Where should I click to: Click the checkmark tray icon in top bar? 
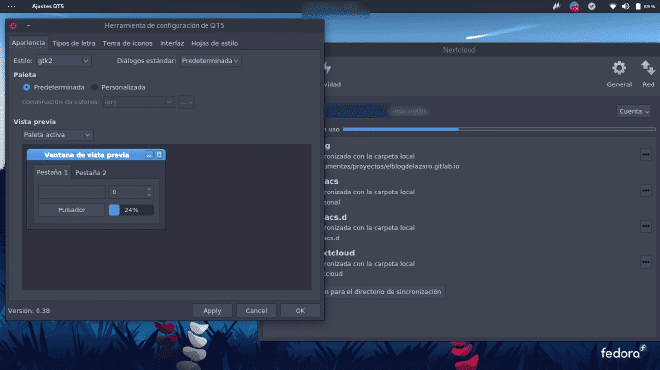[592, 6]
